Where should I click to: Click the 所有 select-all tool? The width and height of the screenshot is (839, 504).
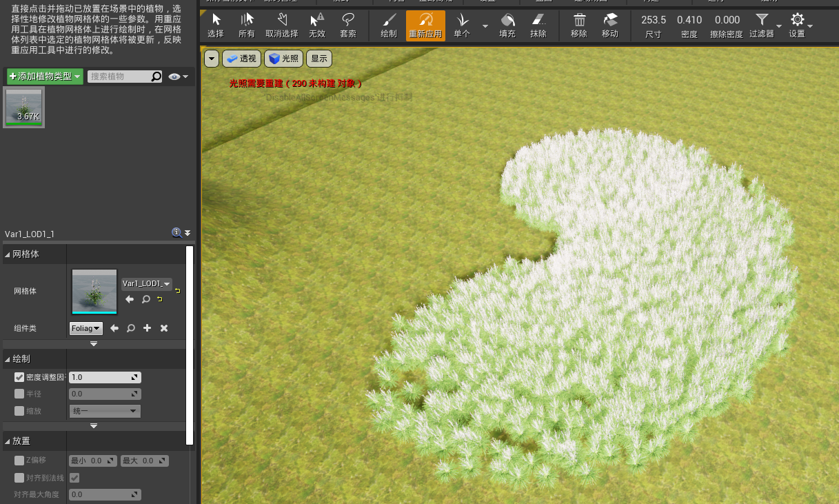pos(246,26)
